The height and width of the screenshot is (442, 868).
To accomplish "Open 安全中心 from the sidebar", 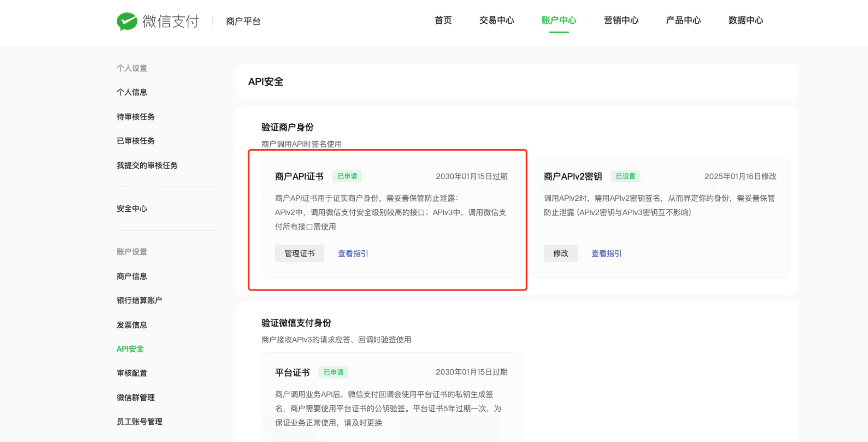I will tap(132, 209).
